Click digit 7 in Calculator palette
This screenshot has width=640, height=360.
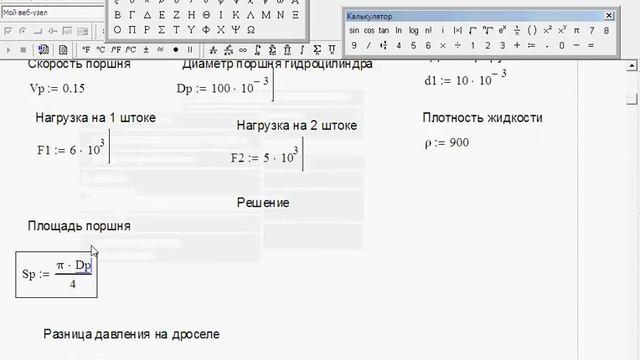point(591,31)
